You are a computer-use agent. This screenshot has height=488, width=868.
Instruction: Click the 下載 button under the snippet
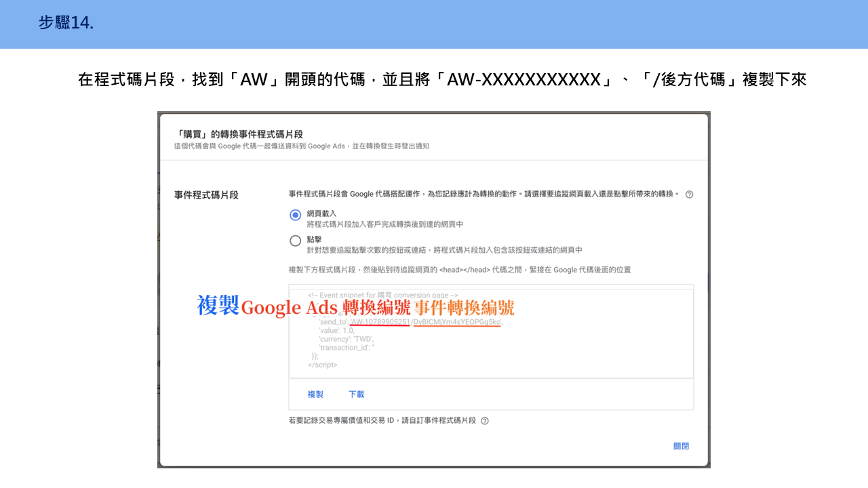[x=356, y=394]
